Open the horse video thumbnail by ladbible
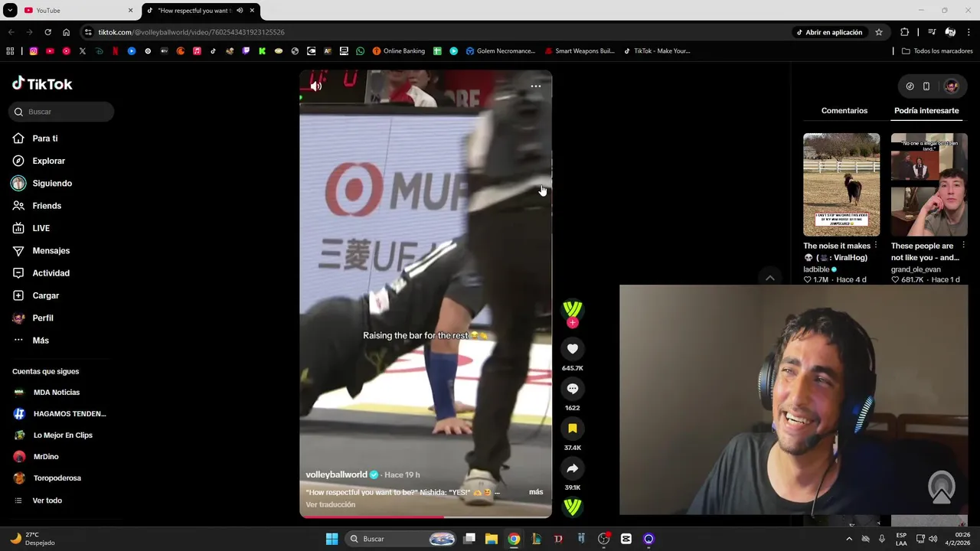The width and height of the screenshot is (980, 551). pyautogui.click(x=841, y=184)
